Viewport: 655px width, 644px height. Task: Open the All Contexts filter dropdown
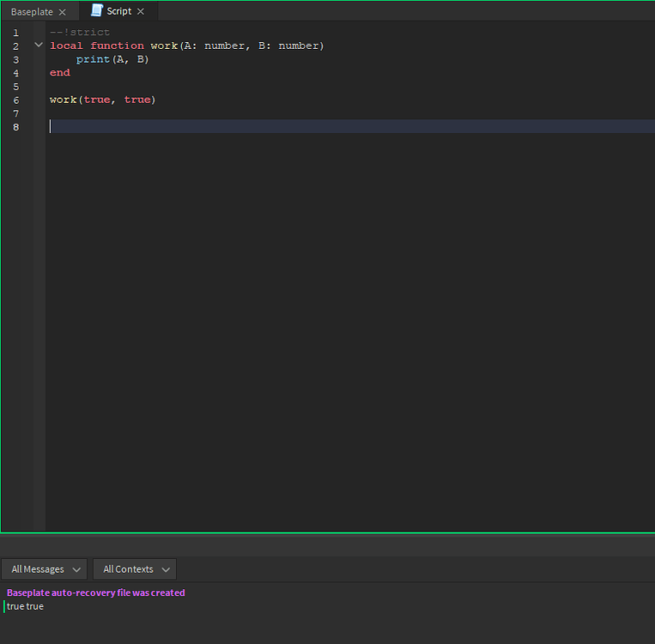pyautogui.click(x=135, y=569)
